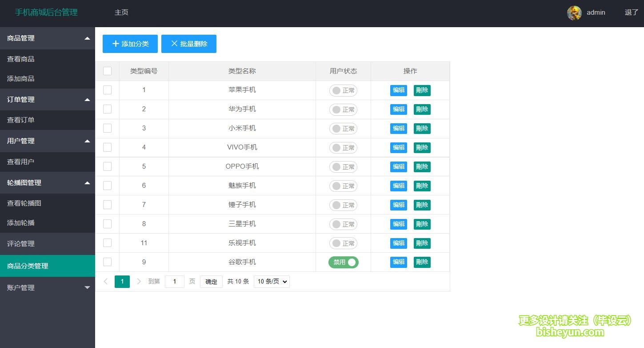The image size is (644, 348).
Task: Click the page number input field
Action: coord(175,281)
